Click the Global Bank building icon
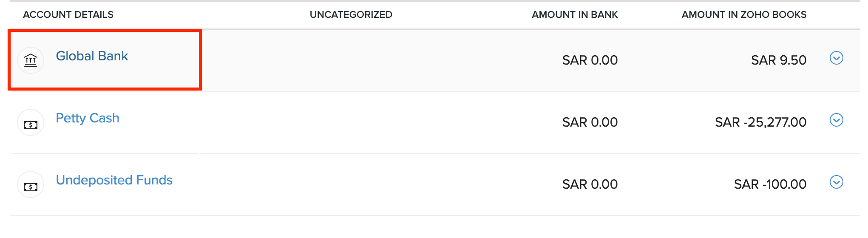The height and width of the screenshot is (238, 868). pyautogui.click(x=31, y=60)
